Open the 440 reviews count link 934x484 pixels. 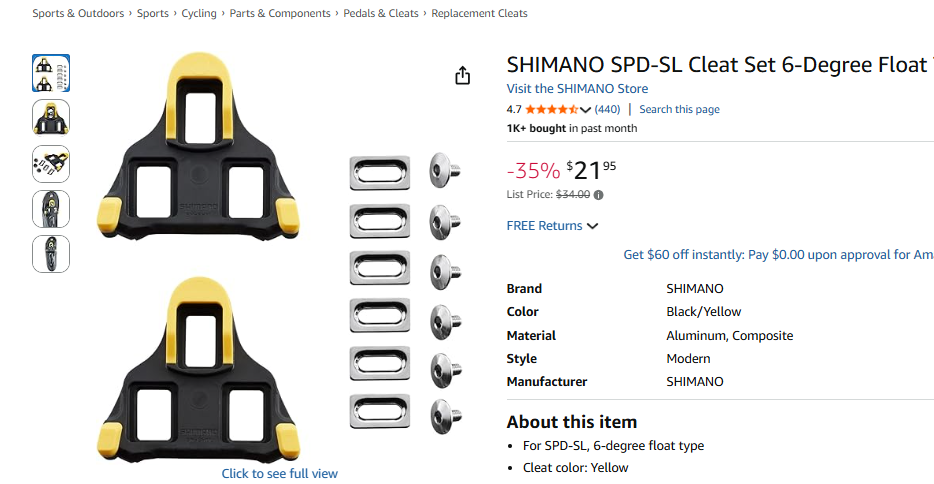(607, 110)
